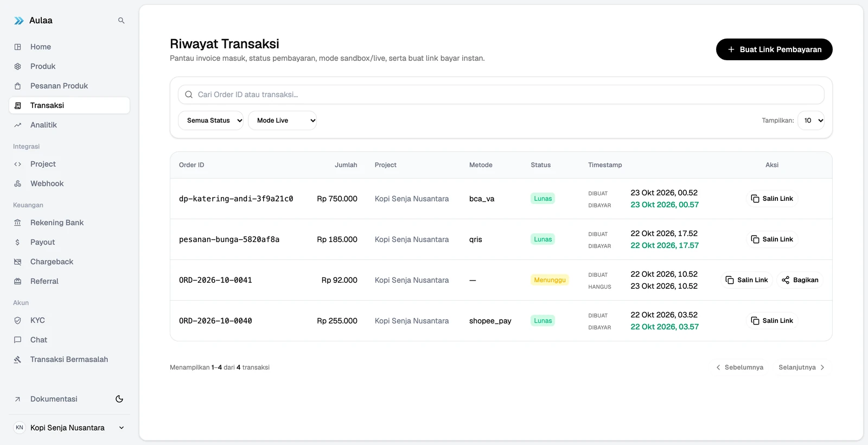Go to Sebelumnya page
The image size is (868, 445).
click(x=739, y=367)
